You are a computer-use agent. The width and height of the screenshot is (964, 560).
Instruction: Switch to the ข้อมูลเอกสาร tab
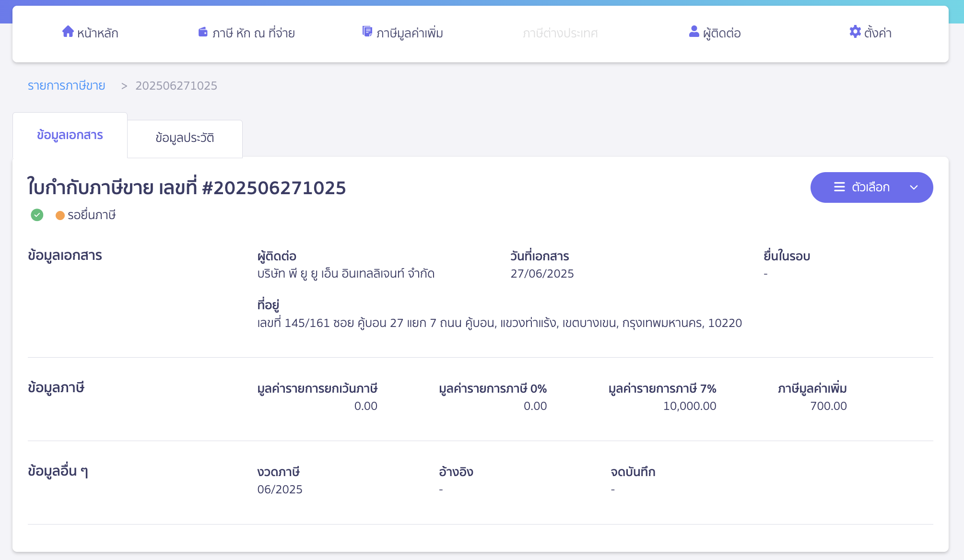(x=70, y=135)
